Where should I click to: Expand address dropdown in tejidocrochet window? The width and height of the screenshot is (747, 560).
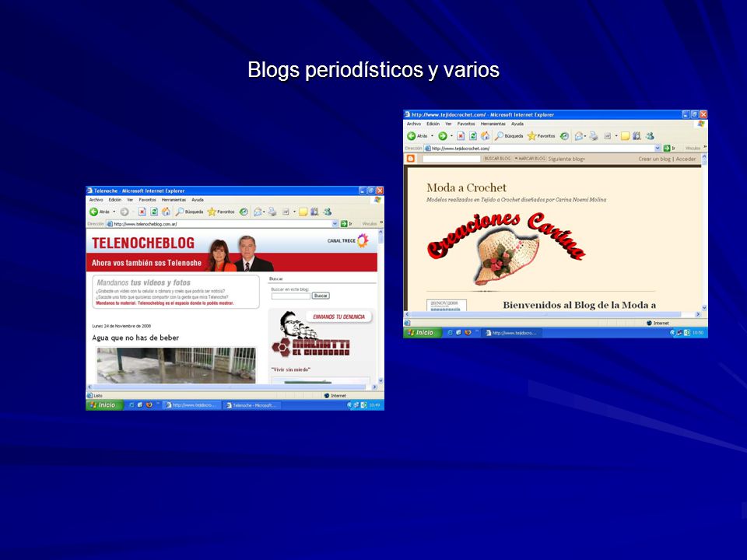tap(658, 148)
